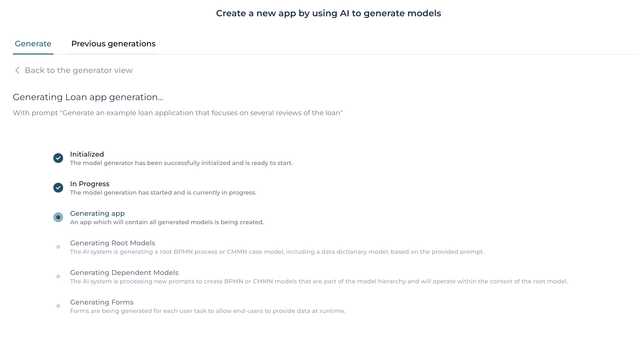This screenshot has height=364, width=639.
Task: Click Back to the generator view
Action: [78, 70]
